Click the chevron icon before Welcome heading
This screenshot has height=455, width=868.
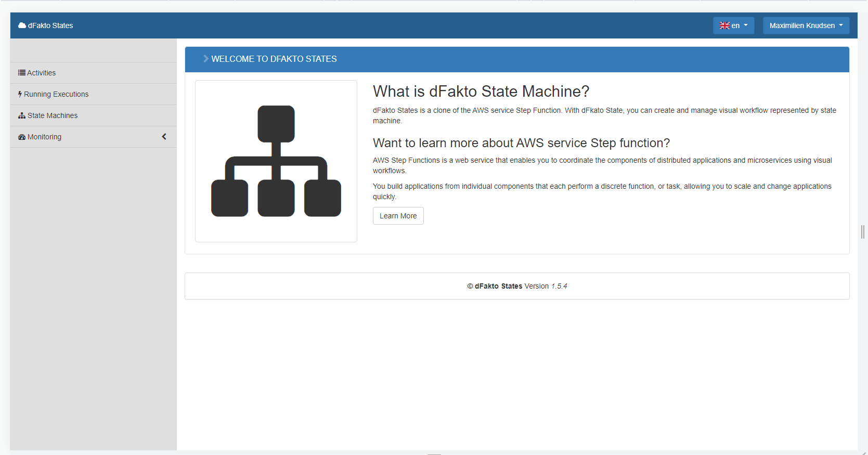click(x=206, y=59)
